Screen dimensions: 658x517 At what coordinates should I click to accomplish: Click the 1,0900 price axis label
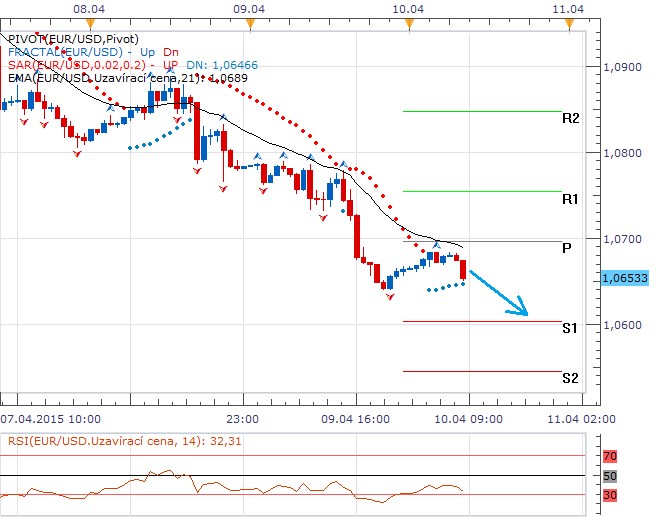[x=626, y=67]
